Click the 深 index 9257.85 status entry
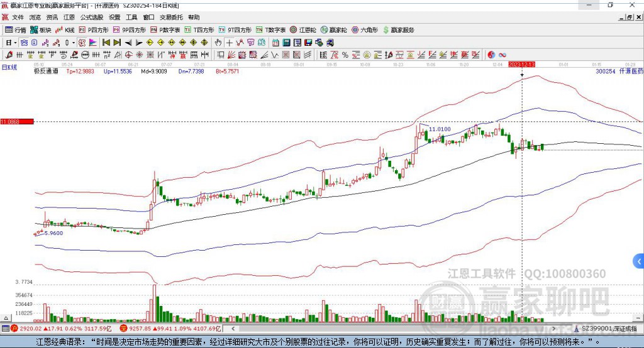The height and width of the screenshot is (348, 644). [170, 329]
